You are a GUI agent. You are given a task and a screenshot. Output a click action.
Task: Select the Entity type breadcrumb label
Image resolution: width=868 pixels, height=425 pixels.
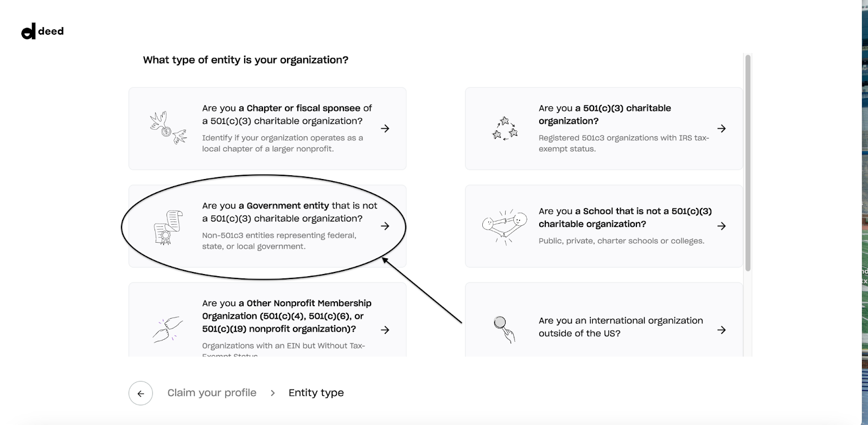tap(316, 392)
